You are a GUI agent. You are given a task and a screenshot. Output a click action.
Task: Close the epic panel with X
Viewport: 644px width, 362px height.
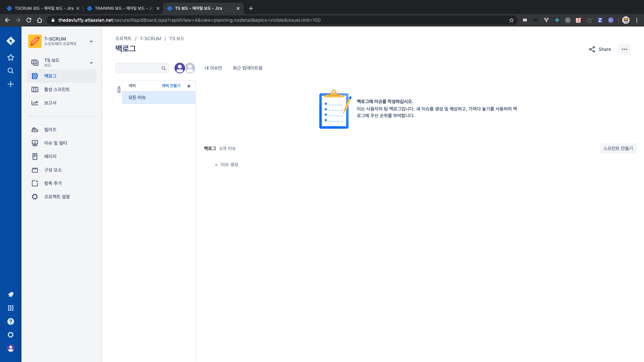point(189,86)
